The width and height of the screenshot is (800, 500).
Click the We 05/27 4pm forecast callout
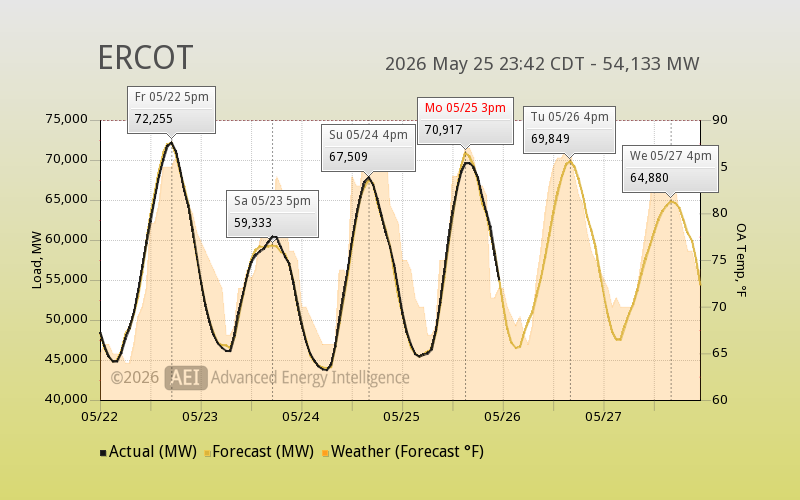pyautogui.click(x=670, y=169)
